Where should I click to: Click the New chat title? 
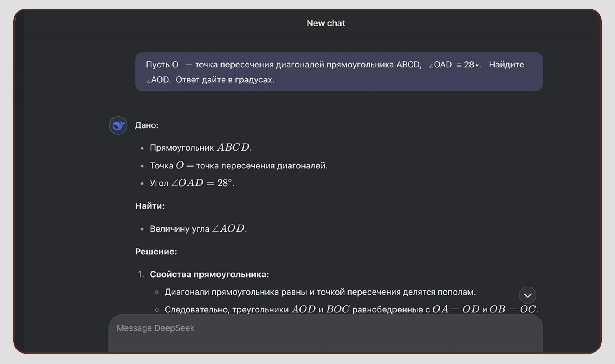(326, 23)
